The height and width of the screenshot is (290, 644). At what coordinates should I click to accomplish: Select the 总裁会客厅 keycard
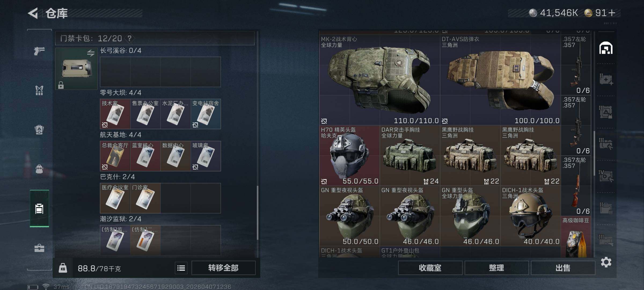tap(115, 156)
